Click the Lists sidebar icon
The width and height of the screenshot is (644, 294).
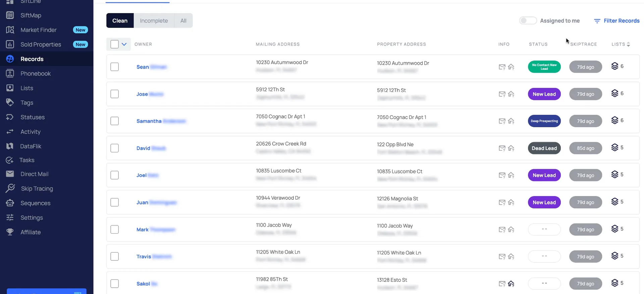(x=10, y=88)
